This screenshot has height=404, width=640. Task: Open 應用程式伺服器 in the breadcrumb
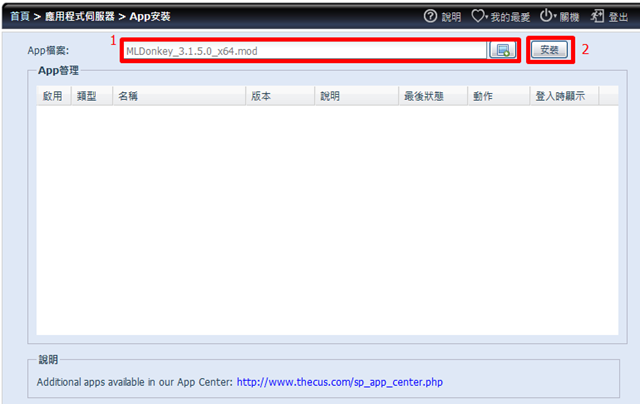pos(80,16)
